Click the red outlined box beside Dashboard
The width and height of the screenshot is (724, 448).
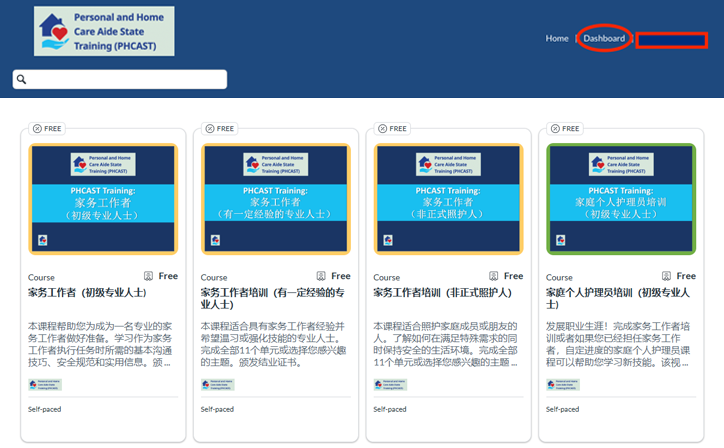click(671, 40)
